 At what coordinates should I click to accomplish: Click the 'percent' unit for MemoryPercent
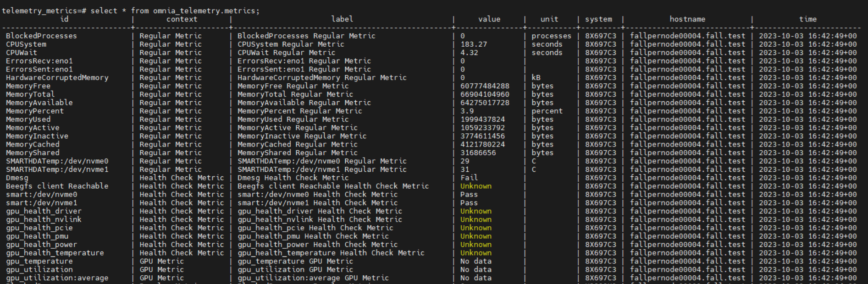click(547, 111)
